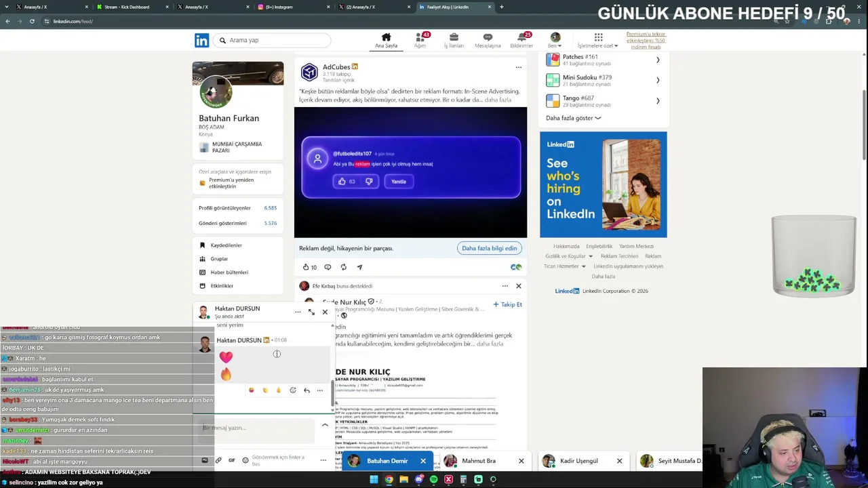Screen dimensions: 868x488
Task: Dismiss the Efe Kırbaş supported post
Action: point(519,286)
